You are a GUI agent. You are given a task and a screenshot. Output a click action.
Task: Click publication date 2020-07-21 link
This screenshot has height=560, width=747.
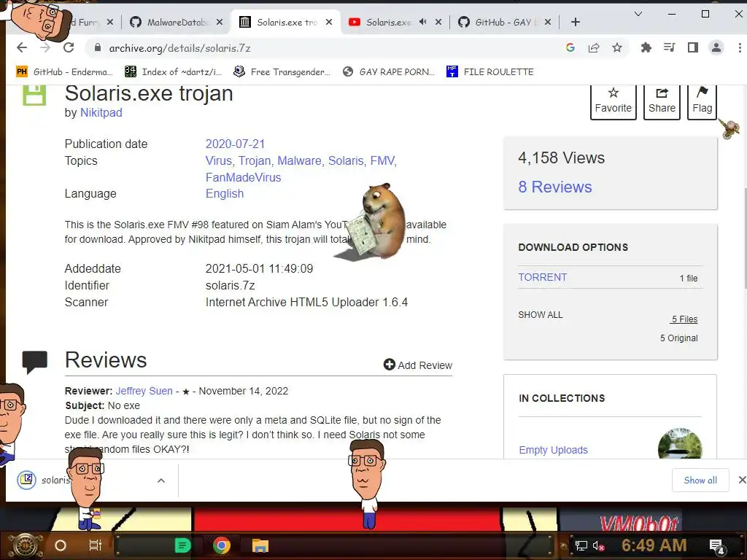235,144
